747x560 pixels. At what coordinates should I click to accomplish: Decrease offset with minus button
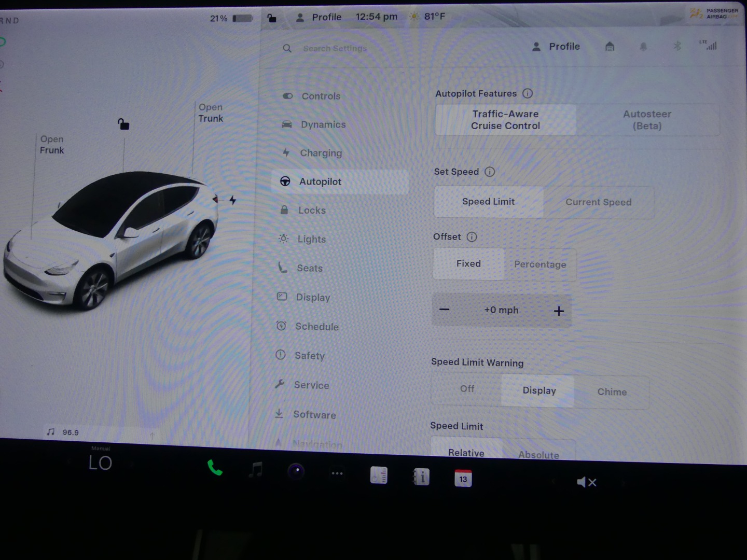(x=444, y=310)
